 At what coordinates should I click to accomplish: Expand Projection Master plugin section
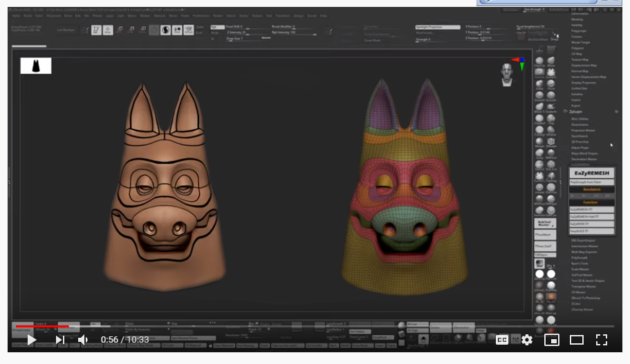click(583, 131)
